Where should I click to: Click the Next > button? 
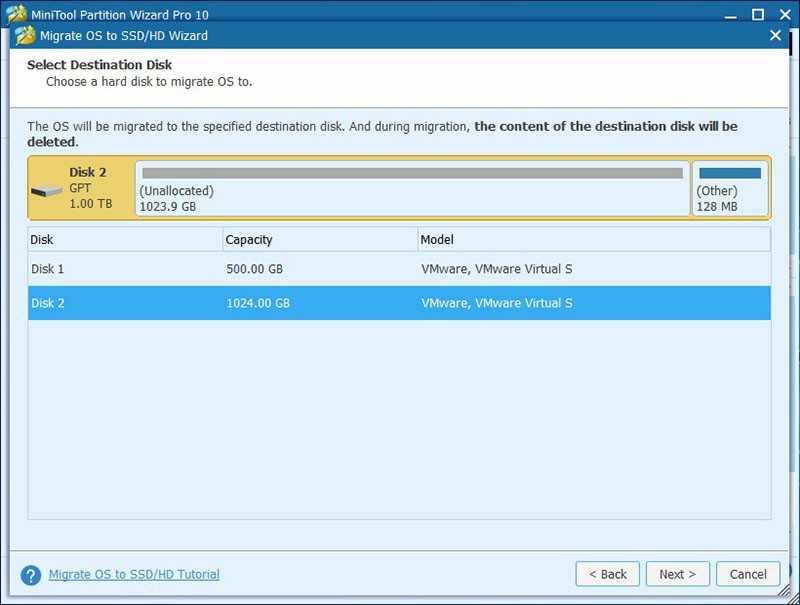(678, 574)
